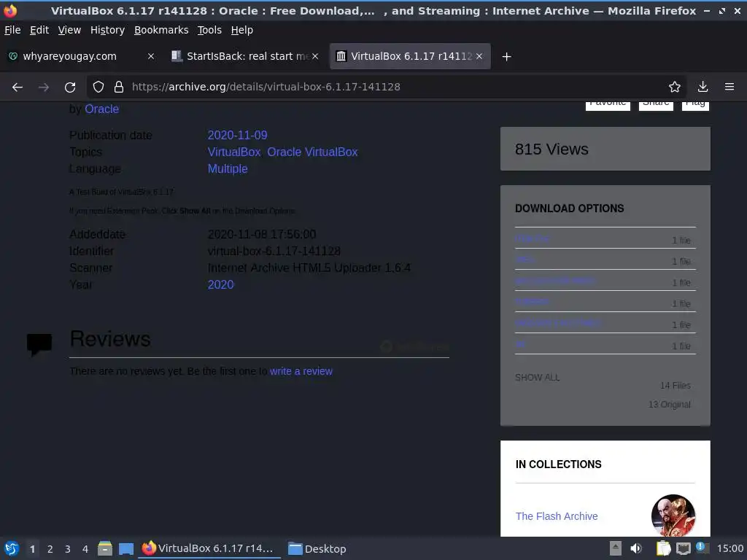Click the show desktop icon in taskbar
Image resolution: width=747 pixels, height=560 pixels.
pos(126,548)
